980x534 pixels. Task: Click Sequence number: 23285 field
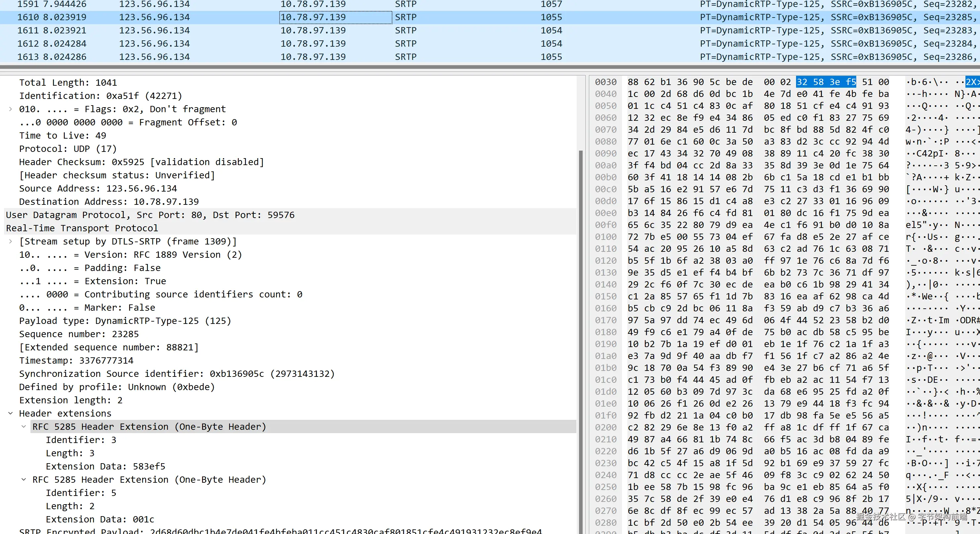click(79, 334)
